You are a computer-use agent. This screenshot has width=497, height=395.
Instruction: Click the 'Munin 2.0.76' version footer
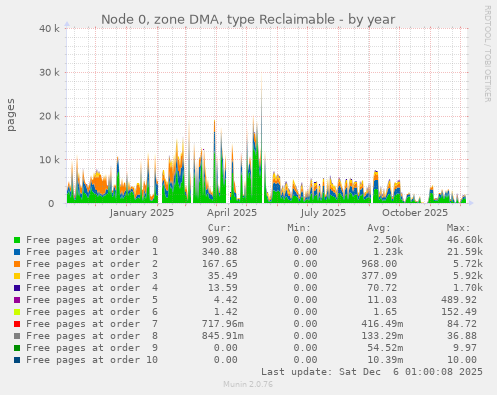click(248, 384)
